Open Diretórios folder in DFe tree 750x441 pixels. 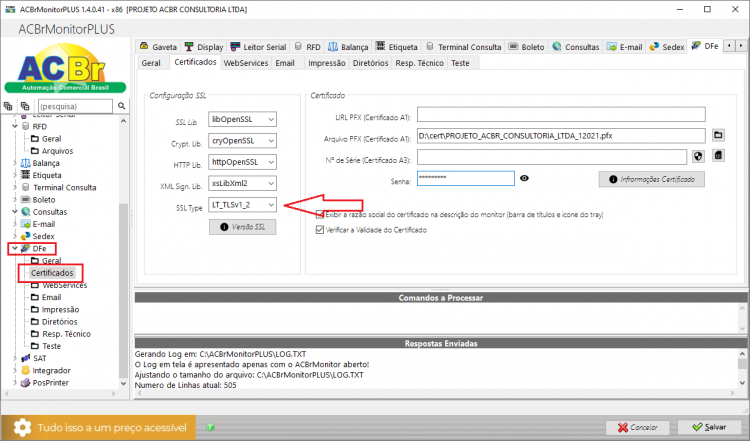click(54, 321)
